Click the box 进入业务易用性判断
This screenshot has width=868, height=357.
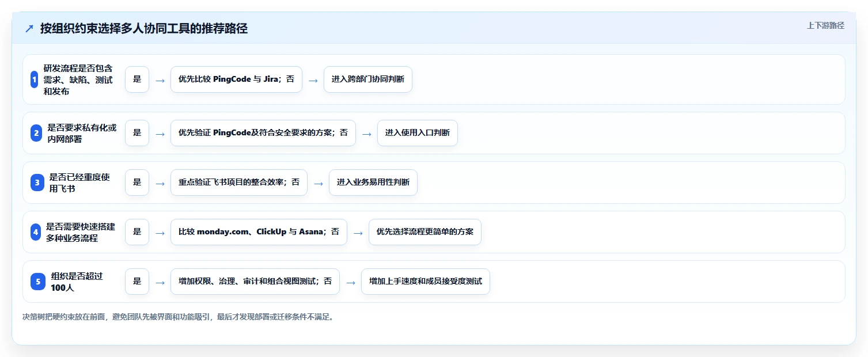(x=373, y=183)
